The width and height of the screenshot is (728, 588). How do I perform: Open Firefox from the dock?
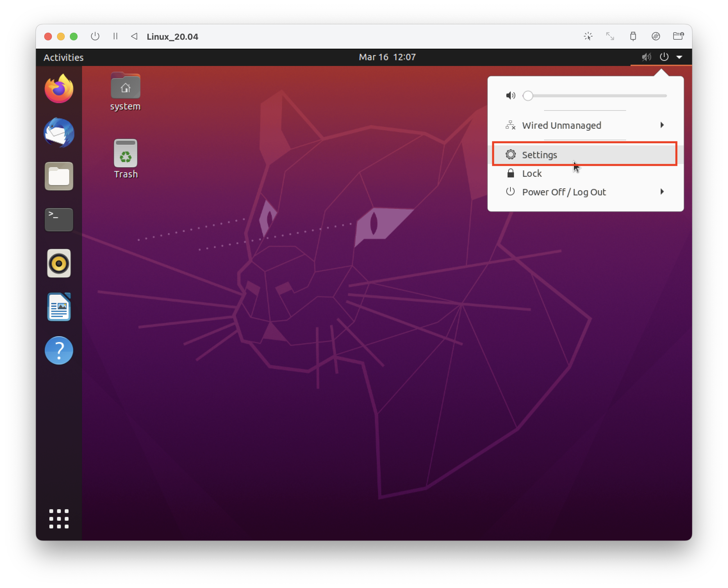tap(59, 89)
